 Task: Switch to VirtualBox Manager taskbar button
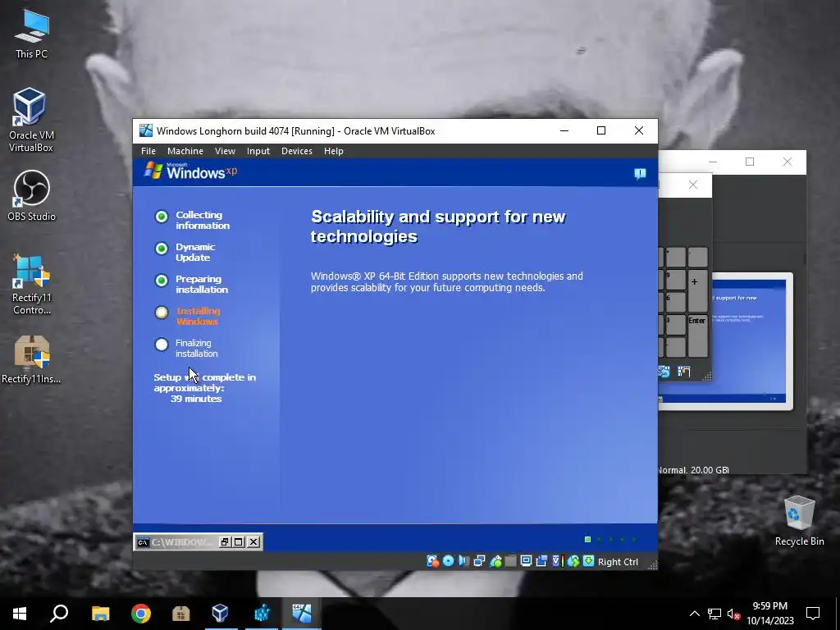pos(221,614)
